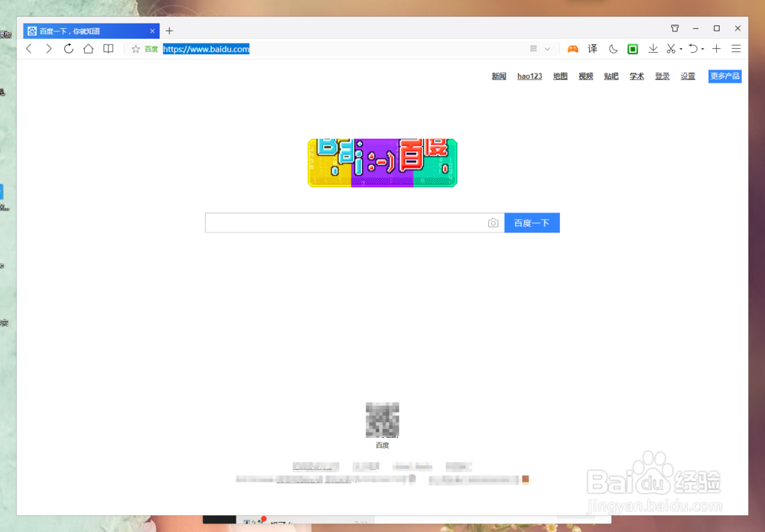
Task: Select the address bar URL field
Action: pos(341,49)
